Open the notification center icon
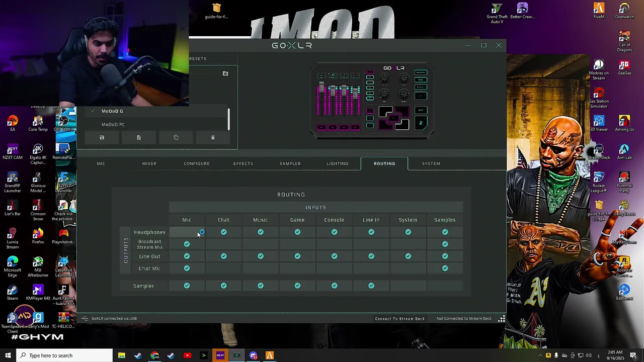Viewport: 644px width, 362px height. [x=633, y=355]
